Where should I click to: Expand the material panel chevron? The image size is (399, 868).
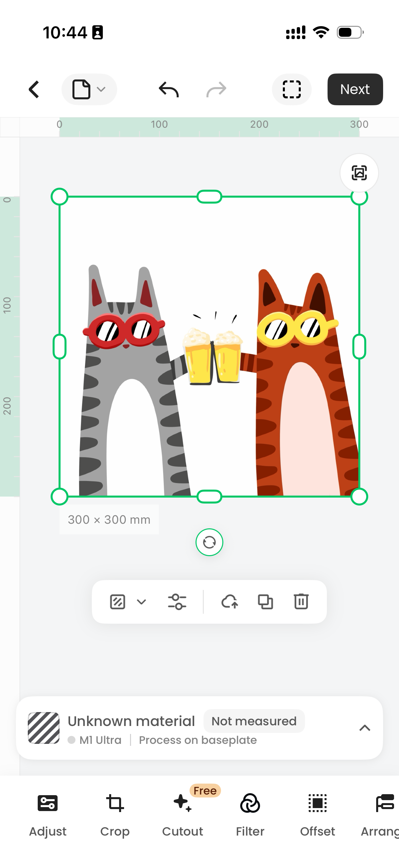click(365, 728)
